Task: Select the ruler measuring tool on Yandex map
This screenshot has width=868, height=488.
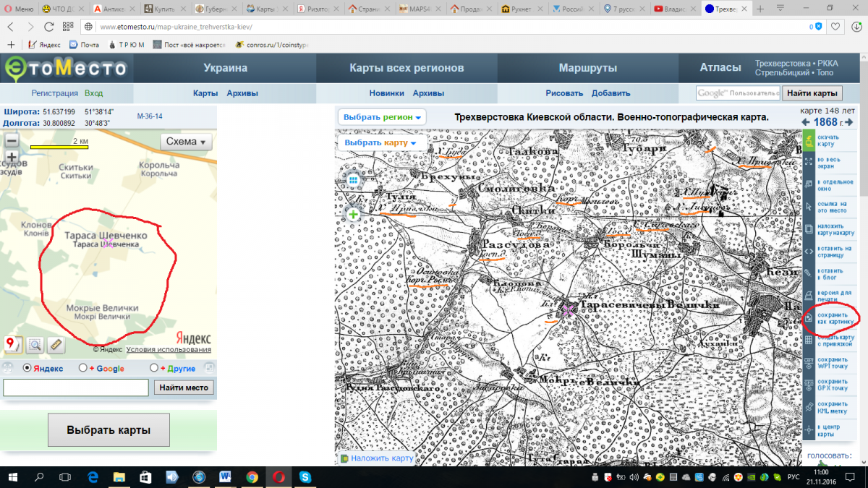Action: (56, 345)
